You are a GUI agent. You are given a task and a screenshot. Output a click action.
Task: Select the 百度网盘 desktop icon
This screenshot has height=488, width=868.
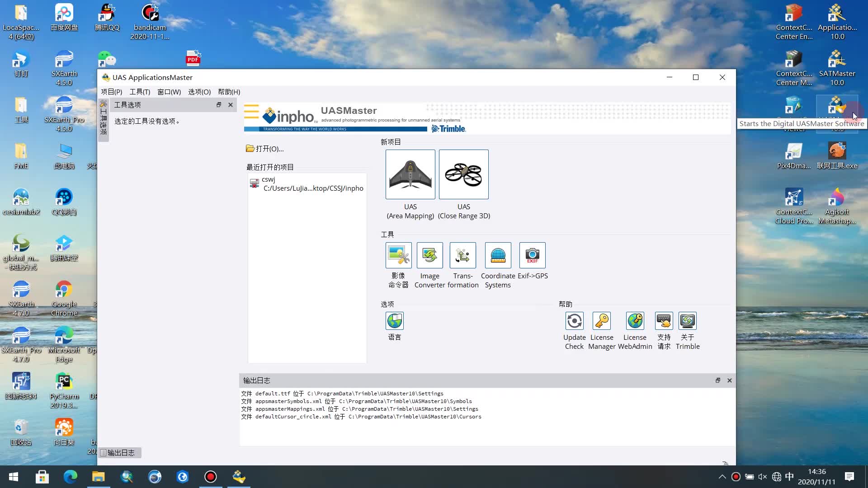coord(64,17)
